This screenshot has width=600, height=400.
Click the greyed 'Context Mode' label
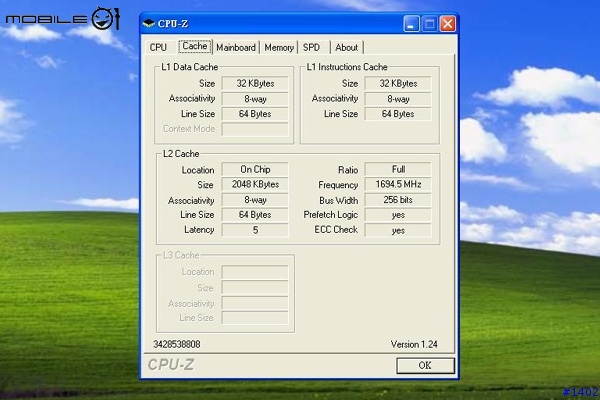point(189,129)
